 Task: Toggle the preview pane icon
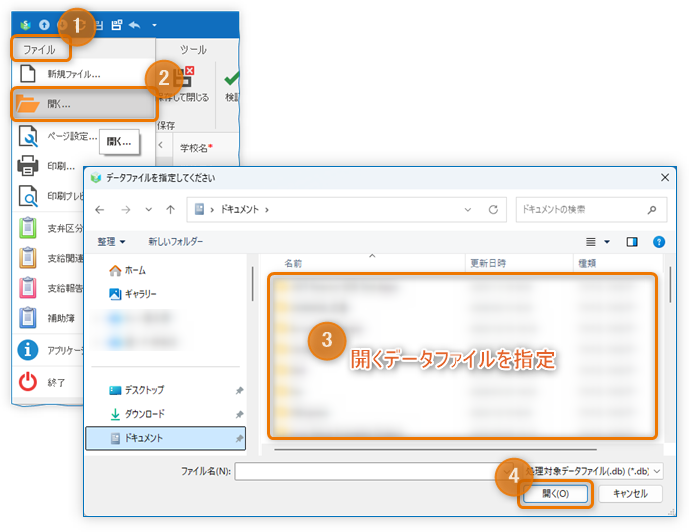click(632, 242)
